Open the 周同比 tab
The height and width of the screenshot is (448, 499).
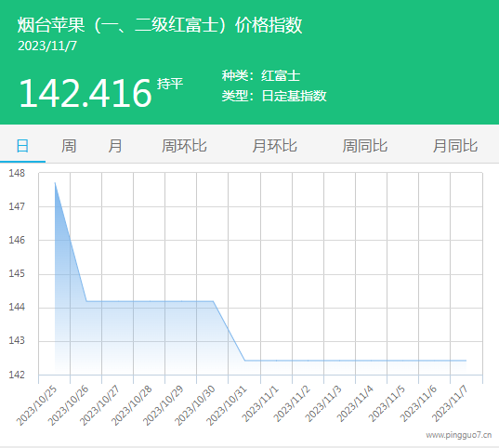[364, 146]
